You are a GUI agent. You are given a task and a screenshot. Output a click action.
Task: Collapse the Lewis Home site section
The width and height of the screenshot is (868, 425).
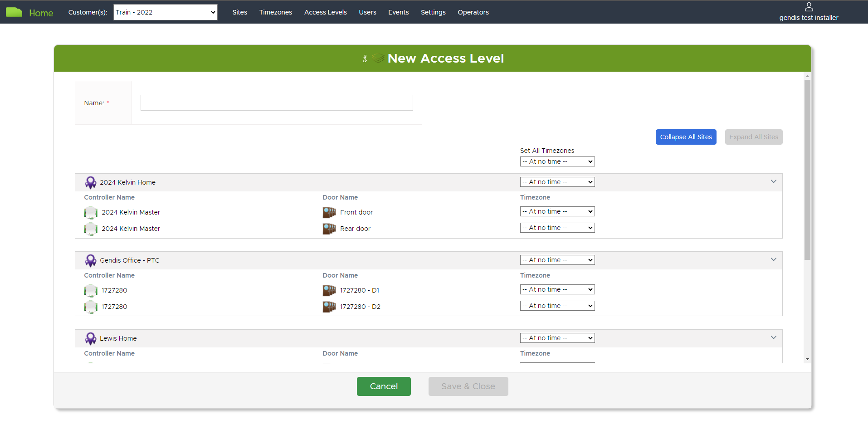coord(774,337)
